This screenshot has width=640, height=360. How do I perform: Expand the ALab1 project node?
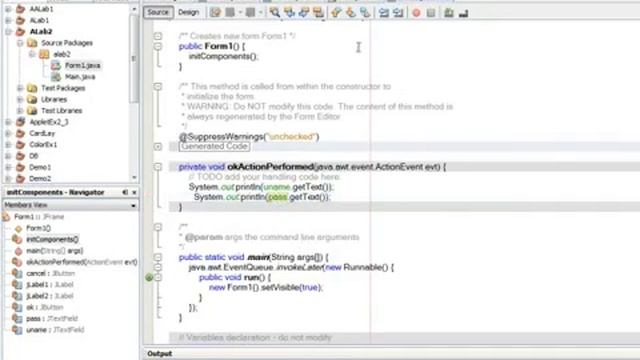coord(8,20)
